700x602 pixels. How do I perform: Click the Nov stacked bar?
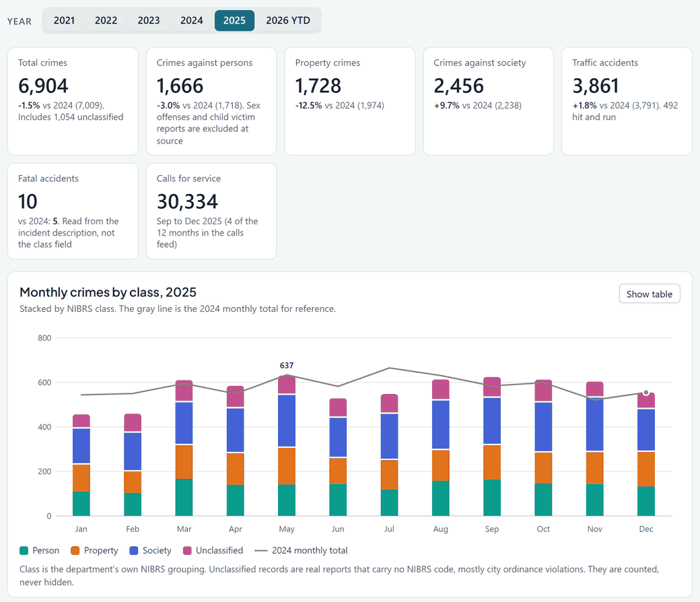coord(594,448)
